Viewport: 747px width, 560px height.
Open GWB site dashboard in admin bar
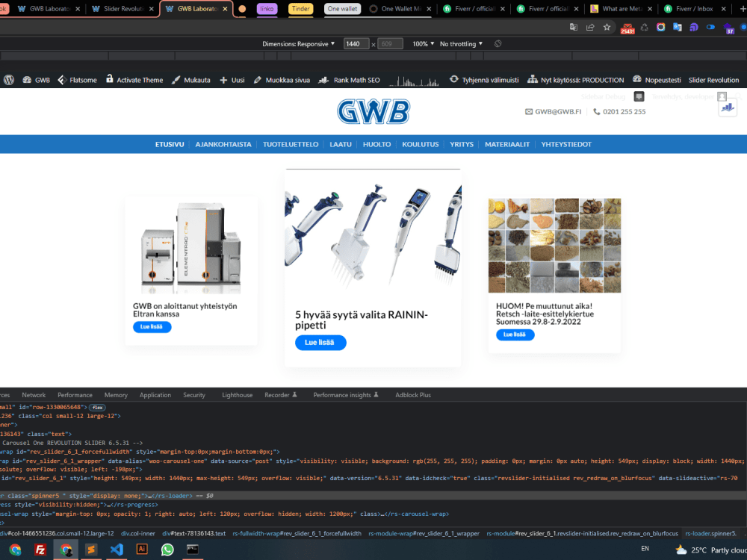coord(36,80)
